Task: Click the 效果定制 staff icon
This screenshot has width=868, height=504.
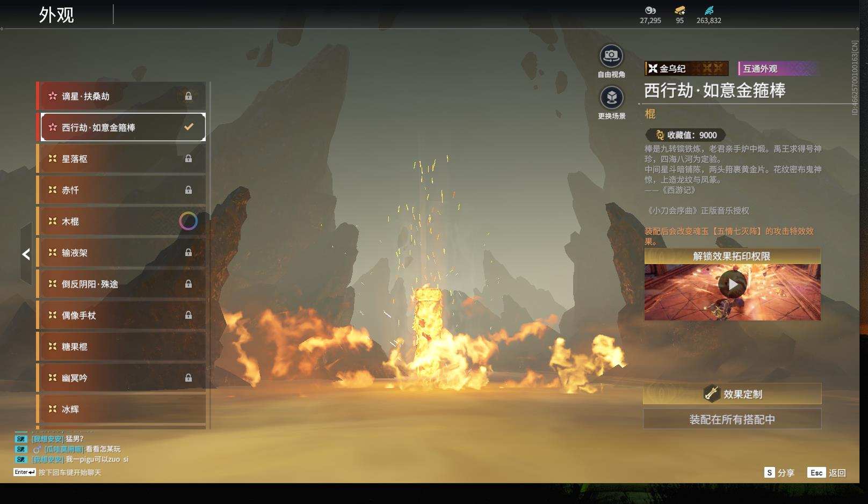Action: point(712,393)
